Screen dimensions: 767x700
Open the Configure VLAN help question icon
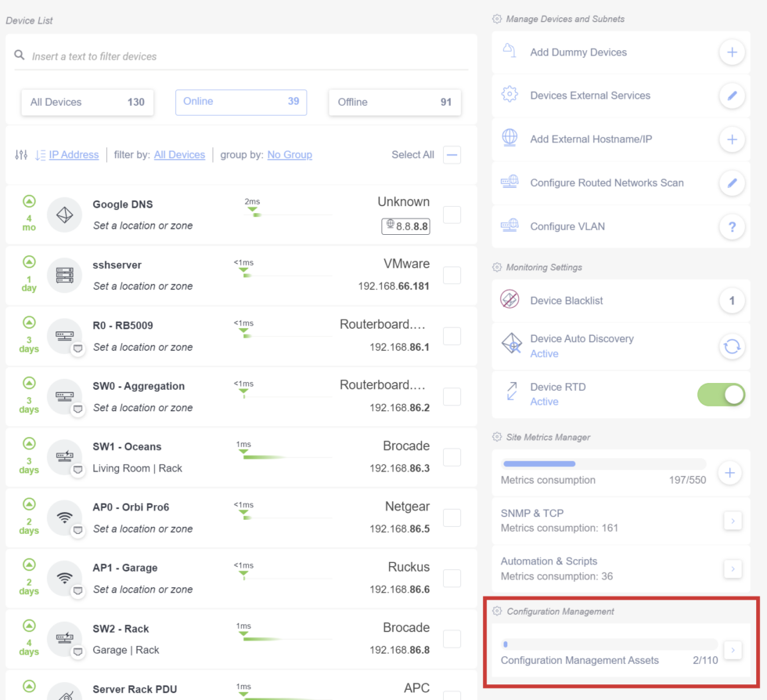click(732, 227)
